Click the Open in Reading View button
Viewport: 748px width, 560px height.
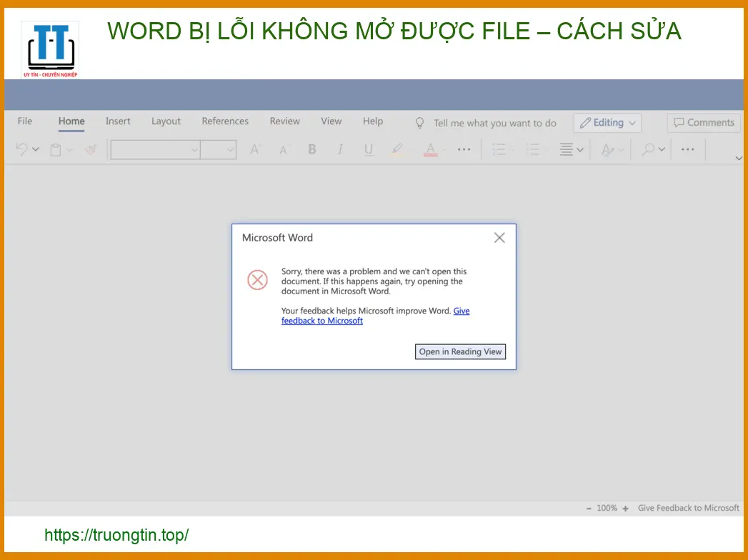click(x=460, y=351)
